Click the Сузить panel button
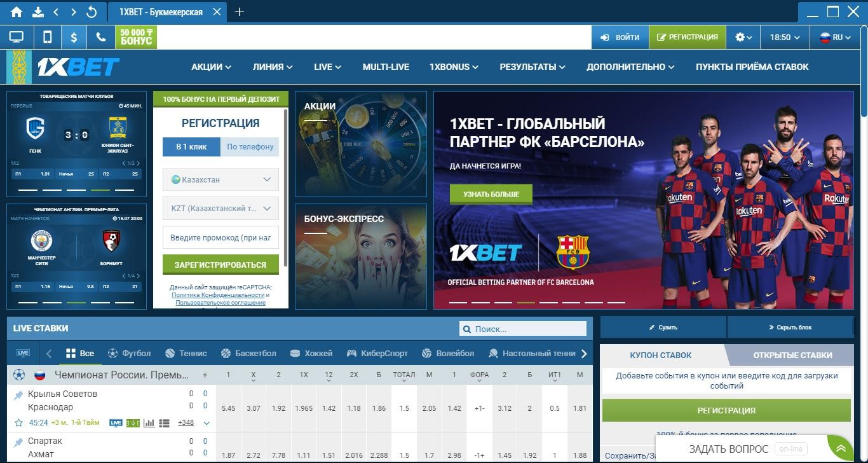868x463 pixels. pyautogui.click(x=663, y=328)
